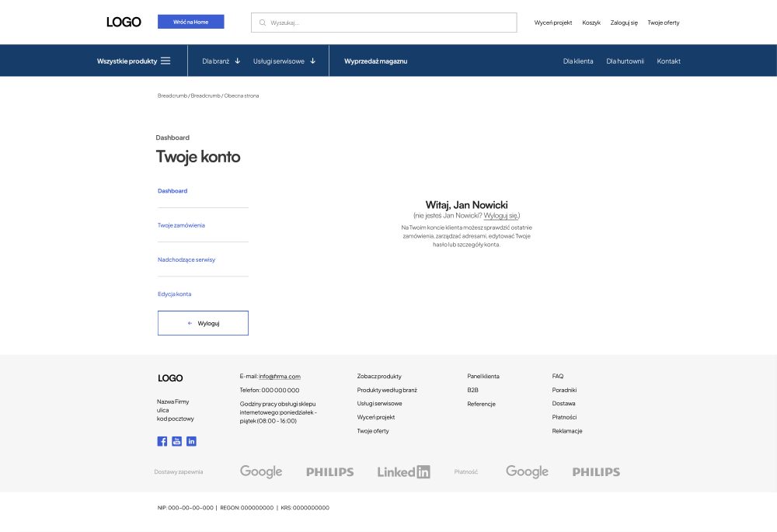Open Produkty według branż footer link
Image resolution: width=777 pixels, height=532 pixels.
tap(387, 391)
